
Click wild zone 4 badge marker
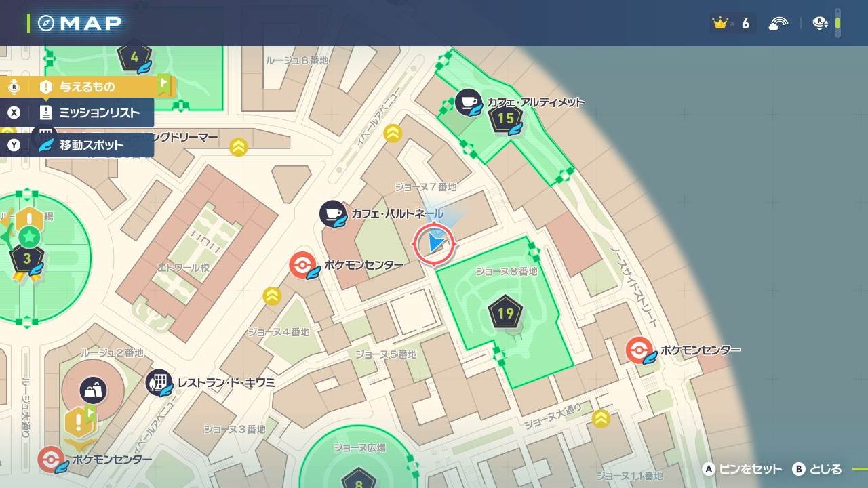(134, 57)
